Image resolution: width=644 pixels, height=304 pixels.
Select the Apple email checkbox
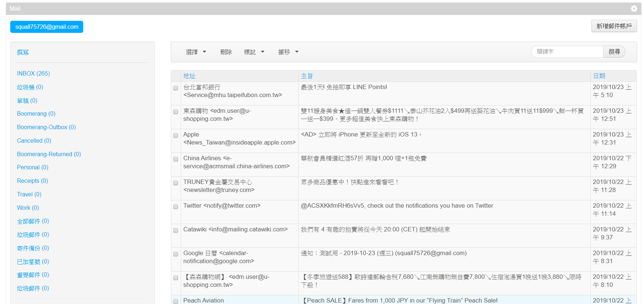coord(176,135)
